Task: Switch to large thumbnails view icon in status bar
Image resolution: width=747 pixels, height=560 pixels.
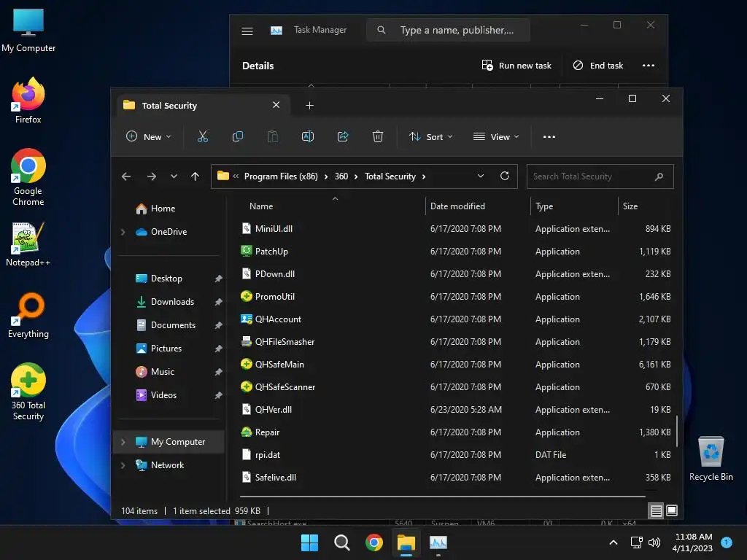Action: coord(672,510)
